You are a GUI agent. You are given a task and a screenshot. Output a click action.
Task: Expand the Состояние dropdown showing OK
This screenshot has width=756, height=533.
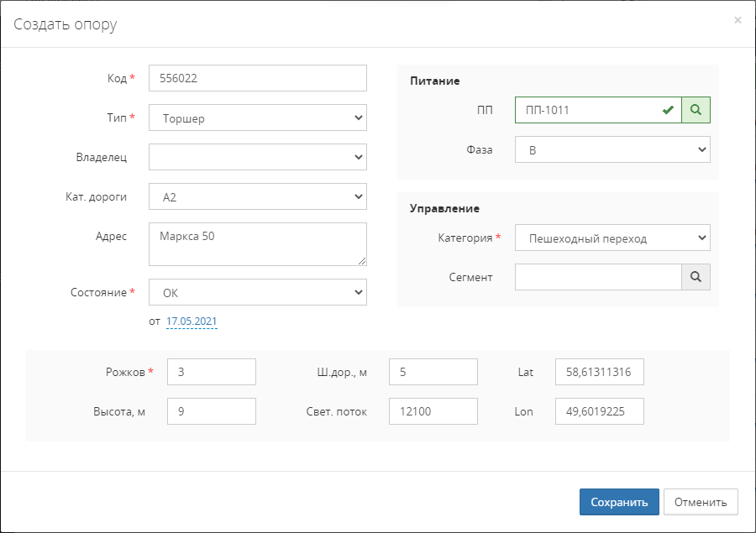(257, 292)
